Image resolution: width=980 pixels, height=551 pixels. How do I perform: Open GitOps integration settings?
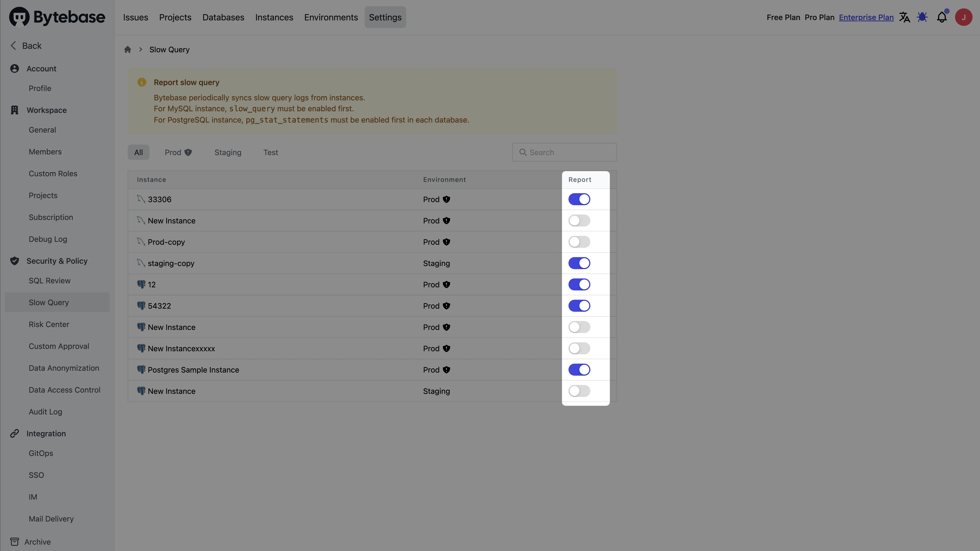pyautogui.click(x=41, y=453)
